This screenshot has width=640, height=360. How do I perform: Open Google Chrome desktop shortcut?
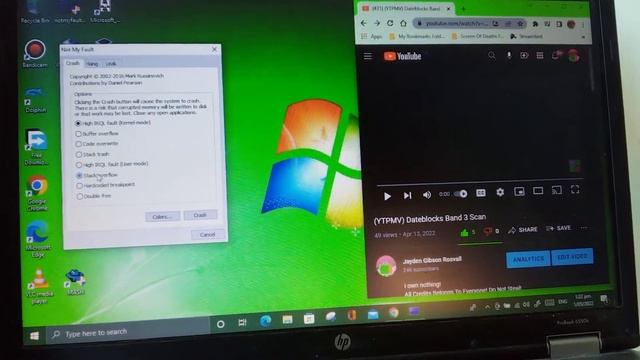[x=37, y=193]
